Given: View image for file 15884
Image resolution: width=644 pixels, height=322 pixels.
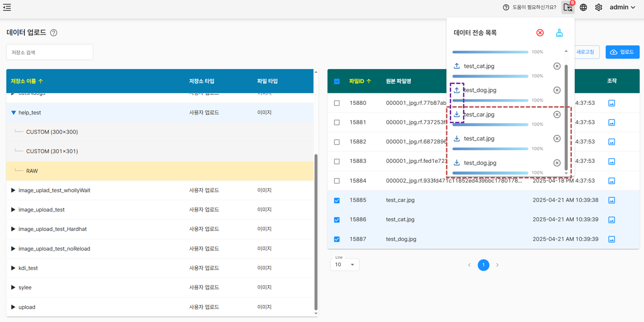Looking at the screenshot, I should coord(611,181).
